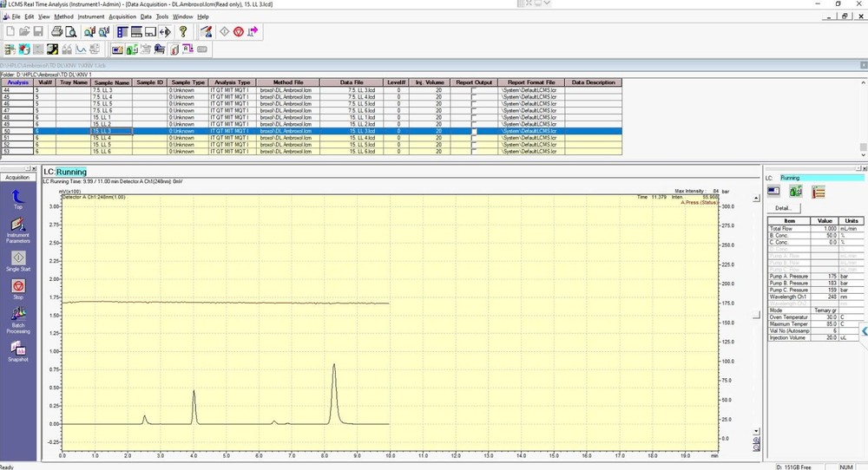The height and width of the screenshot is (470, 868).
Task: Toggle Report Output checkbox for row 51
Action: pos(474,138)
